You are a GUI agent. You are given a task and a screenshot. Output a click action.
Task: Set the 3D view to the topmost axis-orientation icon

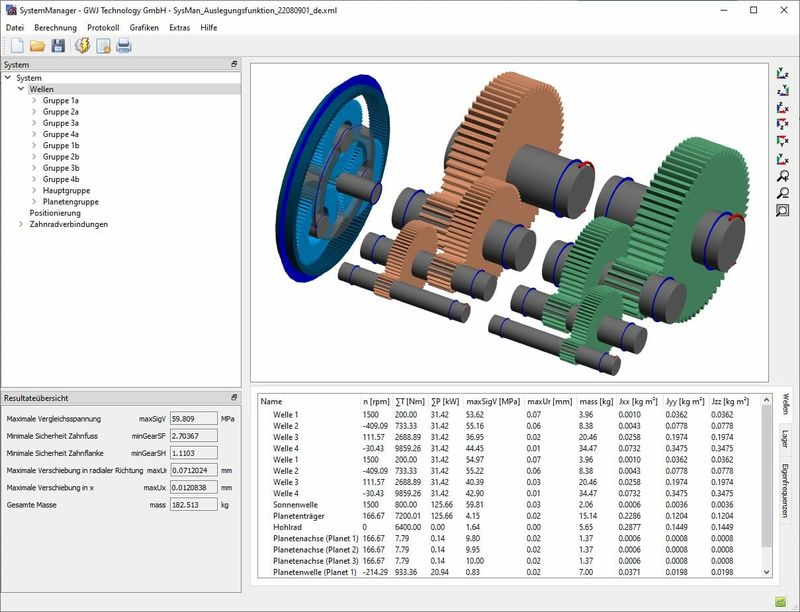pyautogui.click(x=783, y=74)
